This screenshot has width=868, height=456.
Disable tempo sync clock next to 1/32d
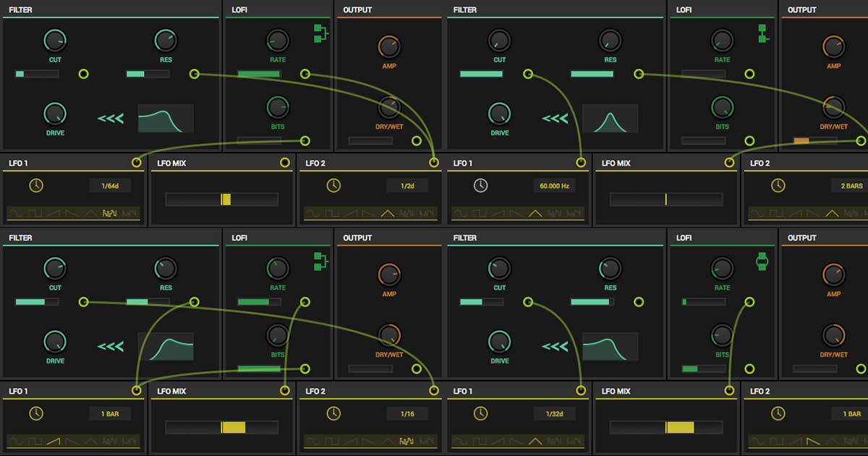[481, 413]
